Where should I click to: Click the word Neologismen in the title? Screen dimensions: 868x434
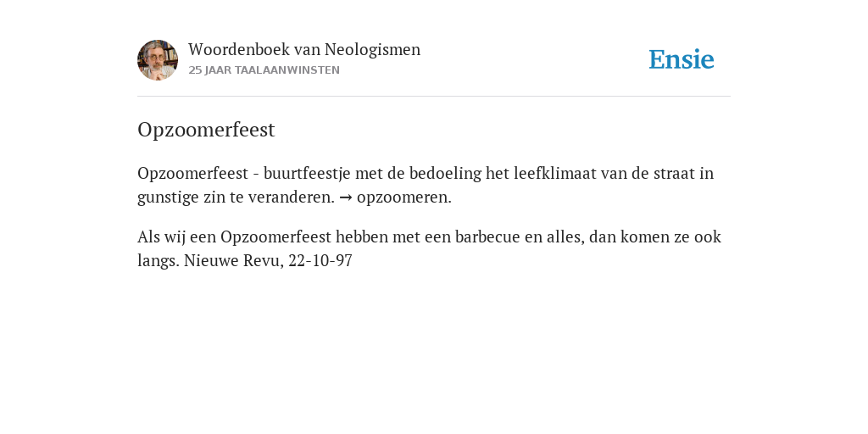coord(373,49)
